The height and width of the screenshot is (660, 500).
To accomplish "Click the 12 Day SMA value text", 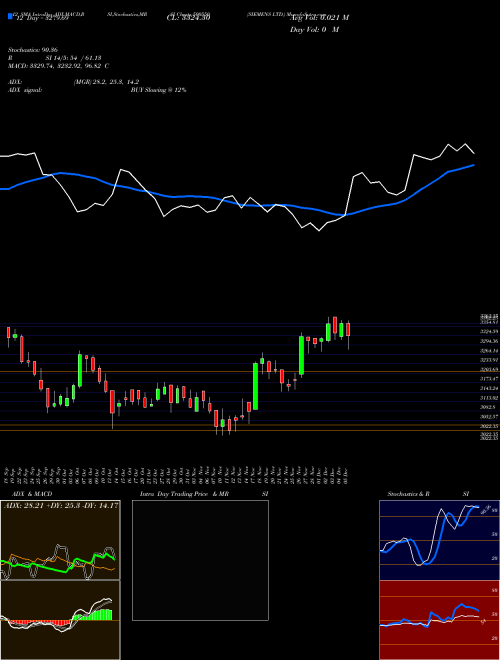I will tap(42, 18).
